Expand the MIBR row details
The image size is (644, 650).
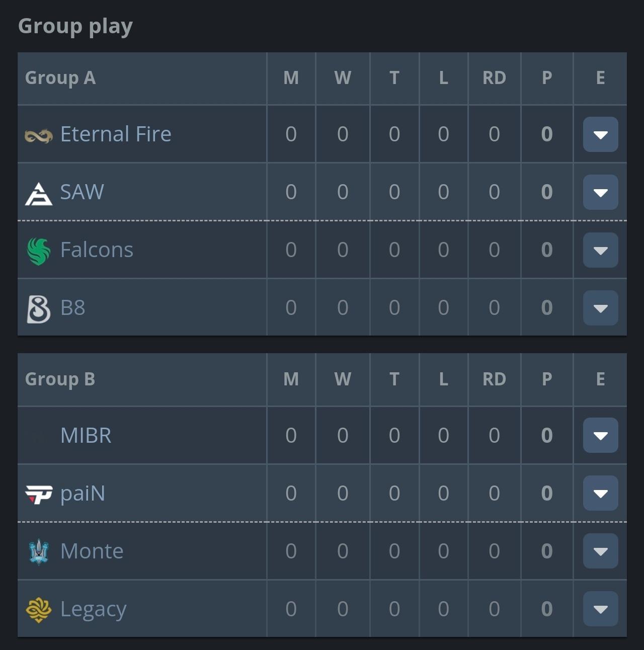click(x=600, y=435)
